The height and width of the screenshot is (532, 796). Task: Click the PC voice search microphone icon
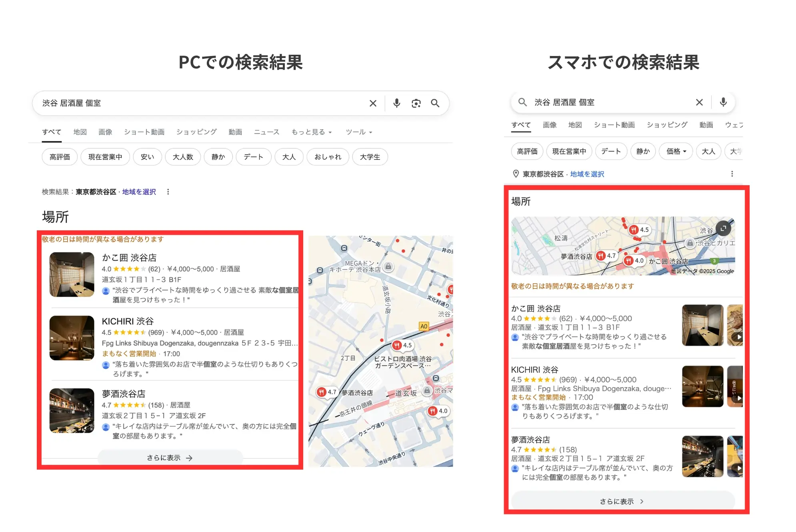[396, 103]
